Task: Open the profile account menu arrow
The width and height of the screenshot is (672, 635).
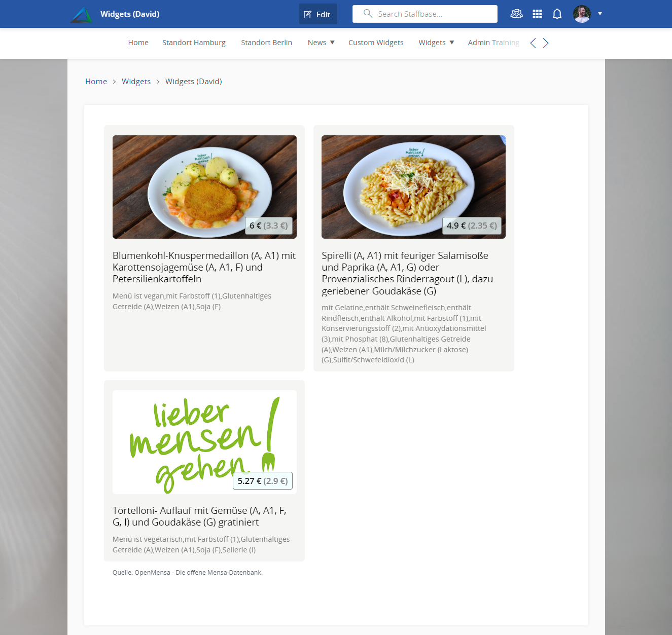Action: point(599,14)
